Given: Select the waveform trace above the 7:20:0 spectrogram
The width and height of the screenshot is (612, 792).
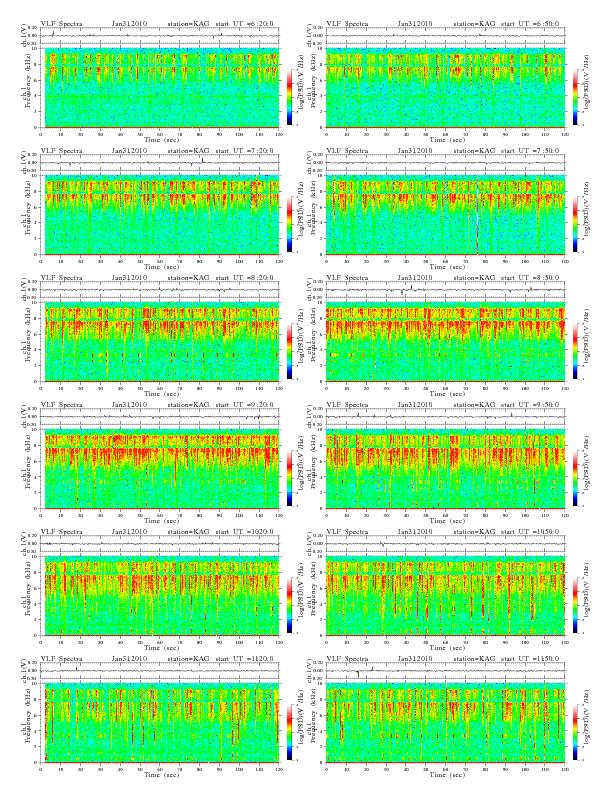Looking at the screenshot, I should point(160,163).
